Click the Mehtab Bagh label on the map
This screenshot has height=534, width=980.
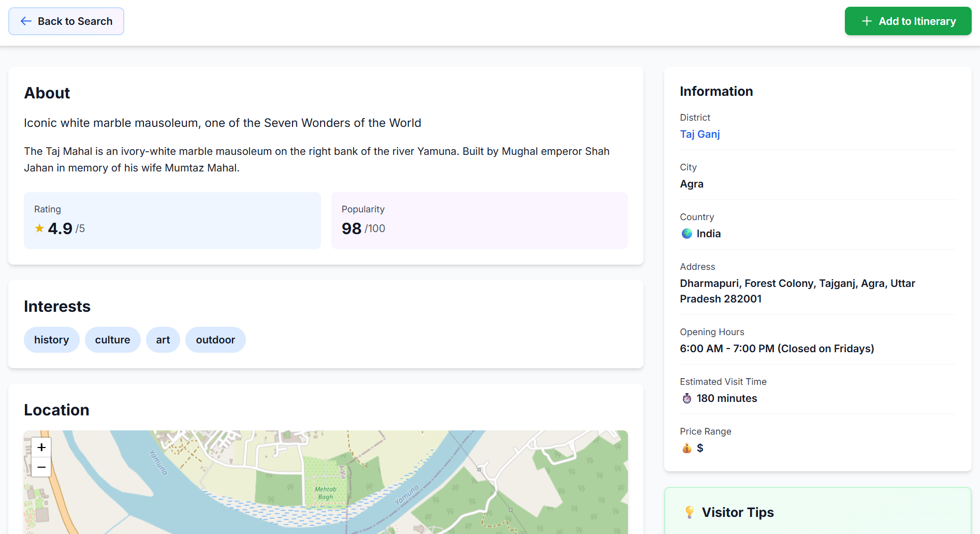[326, 493]
